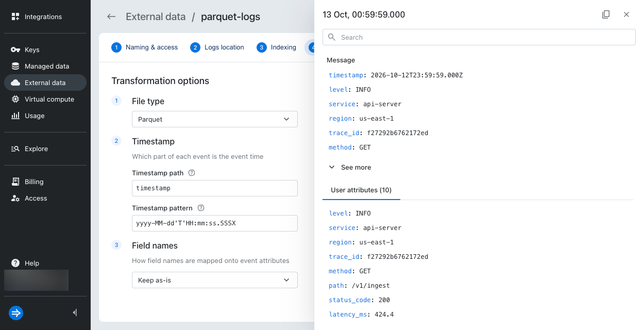Click the level key in Message
Viewport: 644px width, 330px height.
click(338, 90)
